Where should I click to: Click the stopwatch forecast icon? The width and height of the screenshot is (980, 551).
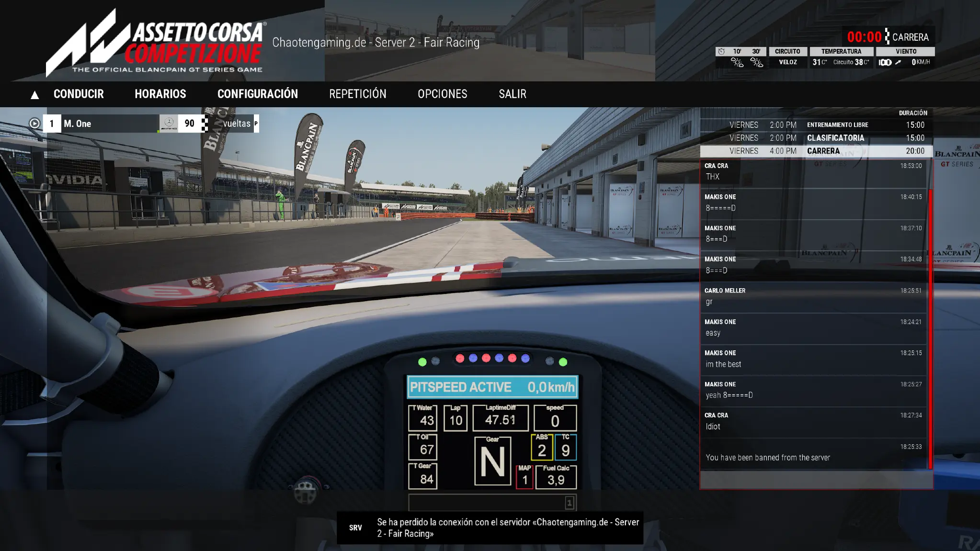(x=721, y=51)
